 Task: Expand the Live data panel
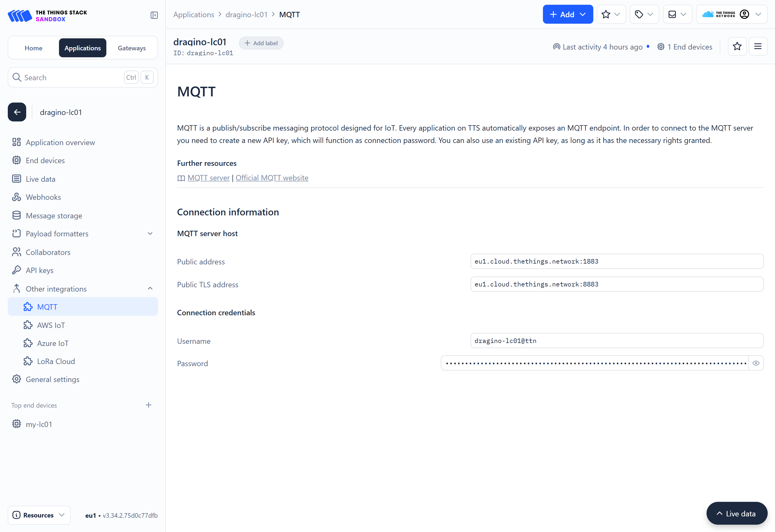coord(737,513)
